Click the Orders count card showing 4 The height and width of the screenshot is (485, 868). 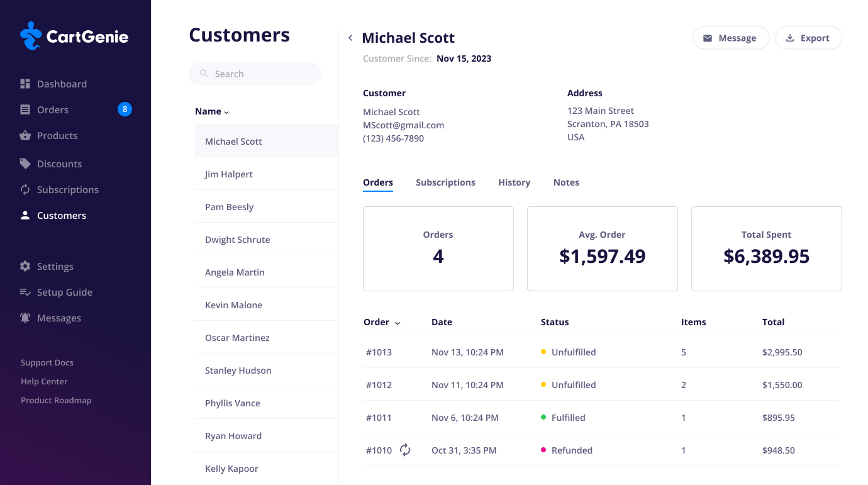pos(438,248)
